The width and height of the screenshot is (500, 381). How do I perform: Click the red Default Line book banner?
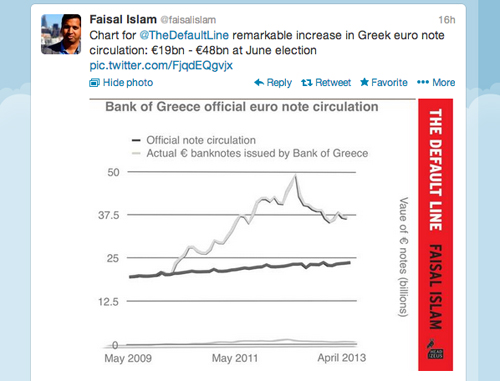pos(435,235)
